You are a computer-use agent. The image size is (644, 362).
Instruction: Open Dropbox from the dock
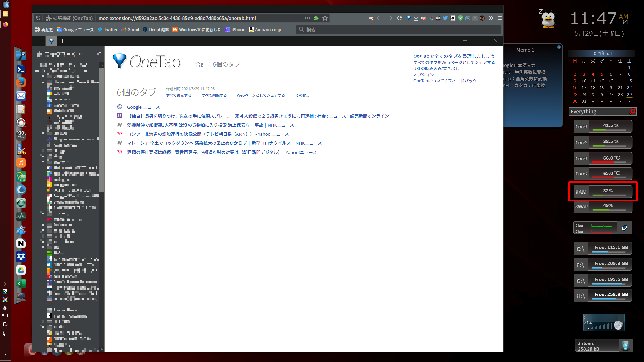coord(21,257)
